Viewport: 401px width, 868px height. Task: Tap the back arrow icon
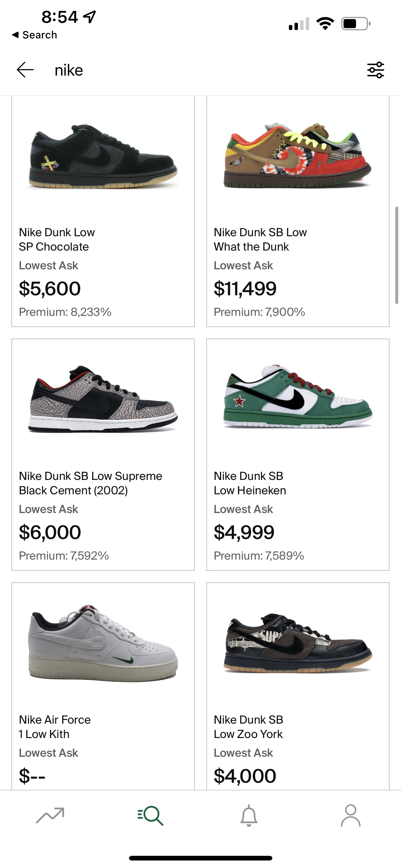click(25, 70)
